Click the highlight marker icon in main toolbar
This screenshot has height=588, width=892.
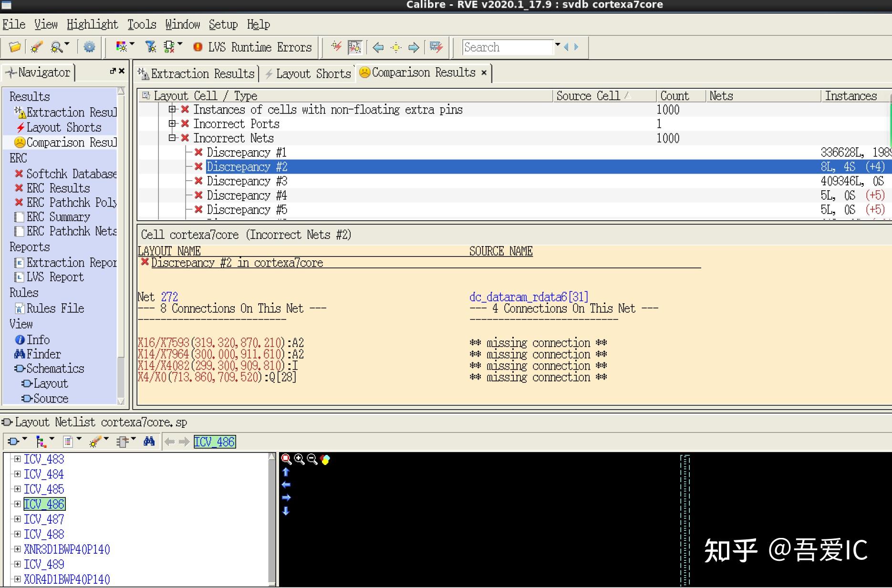coord(36,47)
